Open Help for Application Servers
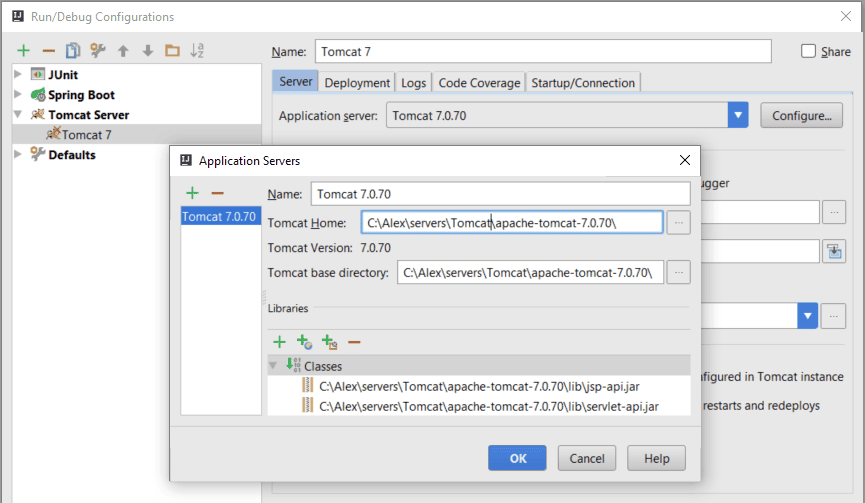This screenshot has width=865, height=503. coord(656,458)
